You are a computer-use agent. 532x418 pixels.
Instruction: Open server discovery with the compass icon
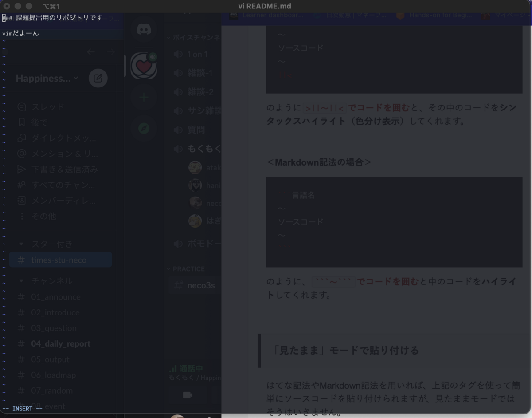[x=143, y=128]
